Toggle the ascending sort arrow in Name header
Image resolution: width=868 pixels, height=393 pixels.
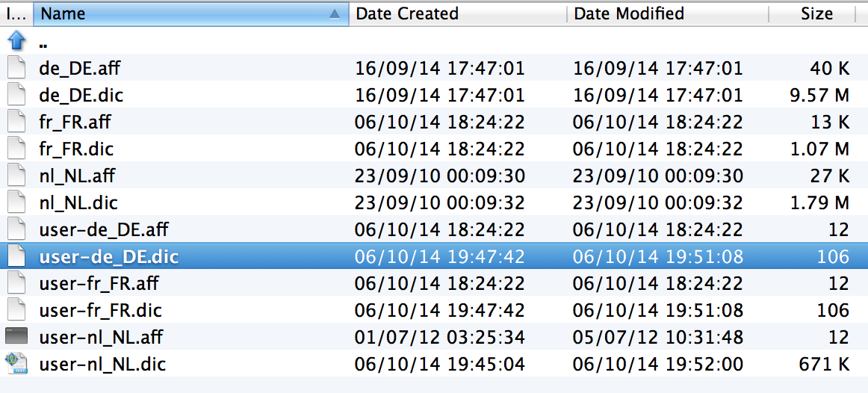click(335, 13)
